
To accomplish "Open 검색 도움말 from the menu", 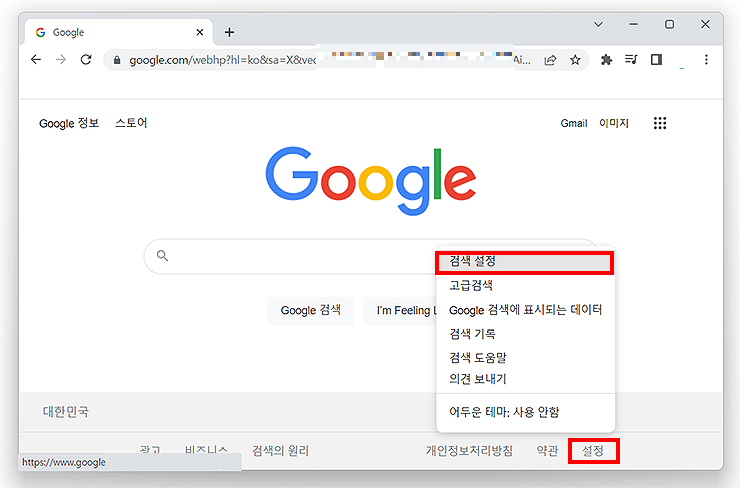I will [x=525, y=357].
